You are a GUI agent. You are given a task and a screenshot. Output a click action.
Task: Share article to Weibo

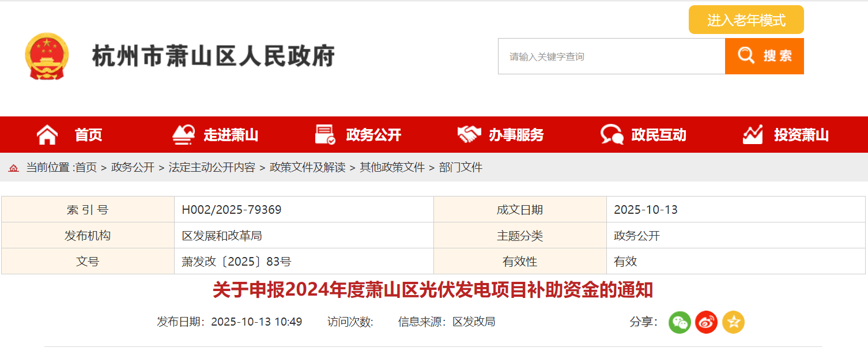706,322
